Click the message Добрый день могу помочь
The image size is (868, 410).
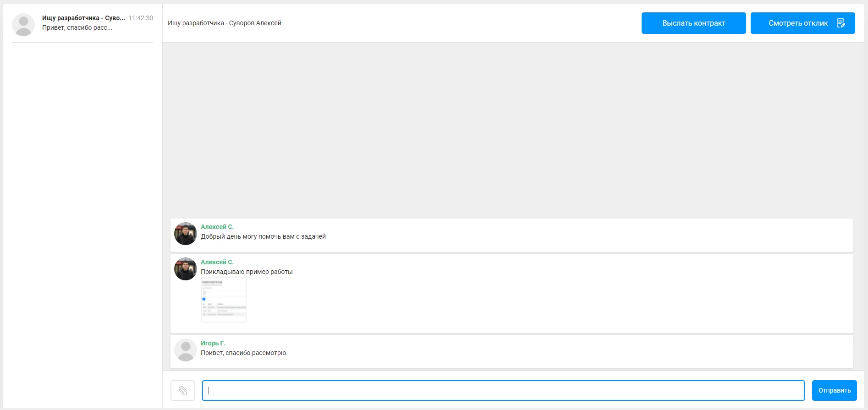[x=263, y=236]
